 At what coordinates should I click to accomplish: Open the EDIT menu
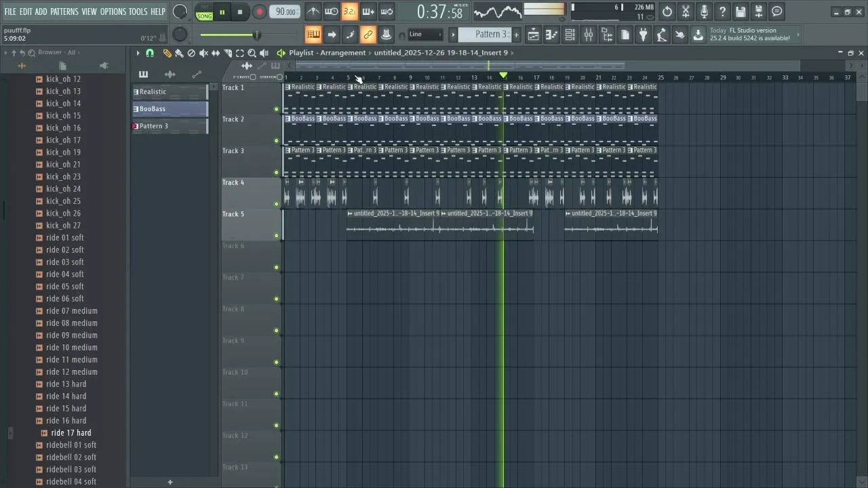(26, 12)
